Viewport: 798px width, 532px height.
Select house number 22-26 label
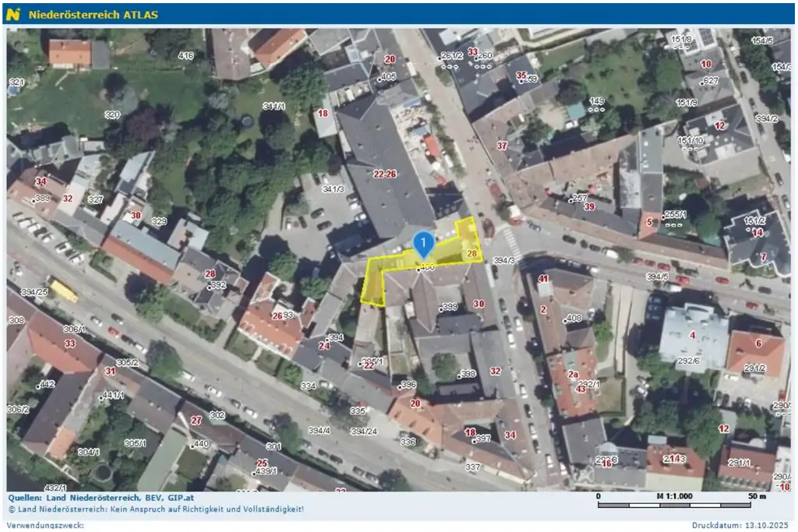385,173
